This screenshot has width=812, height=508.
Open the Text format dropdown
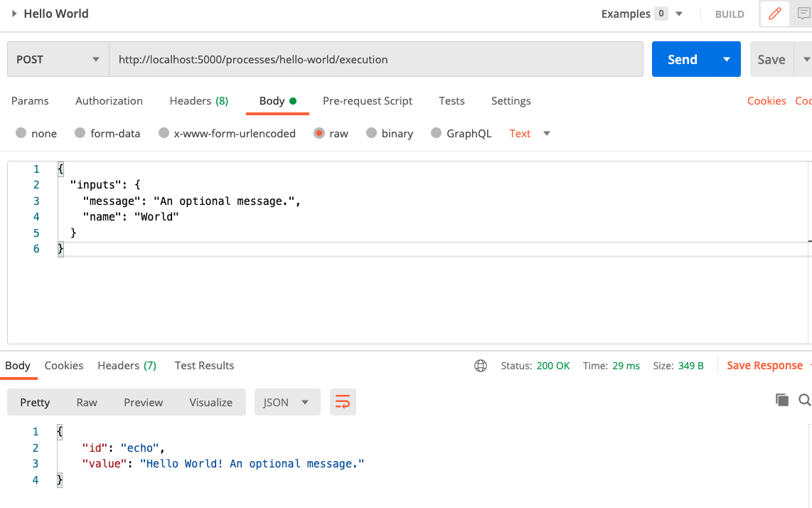[x=546, y=134]
